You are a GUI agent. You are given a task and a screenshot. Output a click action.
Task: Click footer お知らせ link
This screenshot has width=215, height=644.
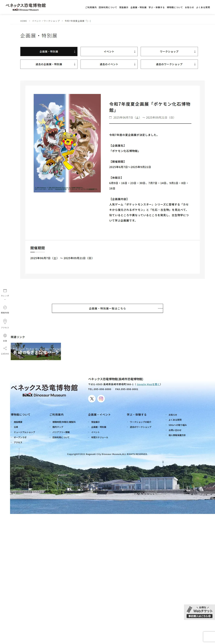pyautogui.click(x=173, y=415)
